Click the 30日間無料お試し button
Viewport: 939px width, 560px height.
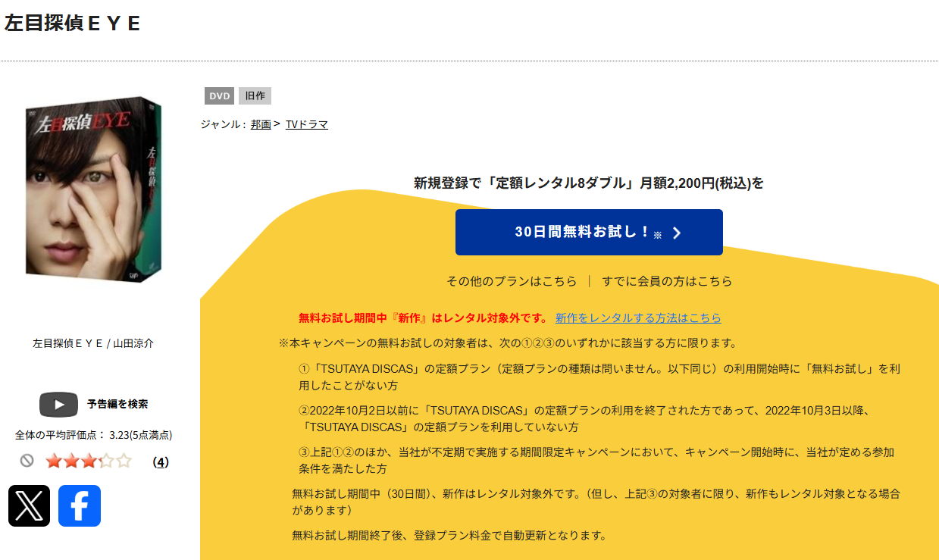[589, 232]
